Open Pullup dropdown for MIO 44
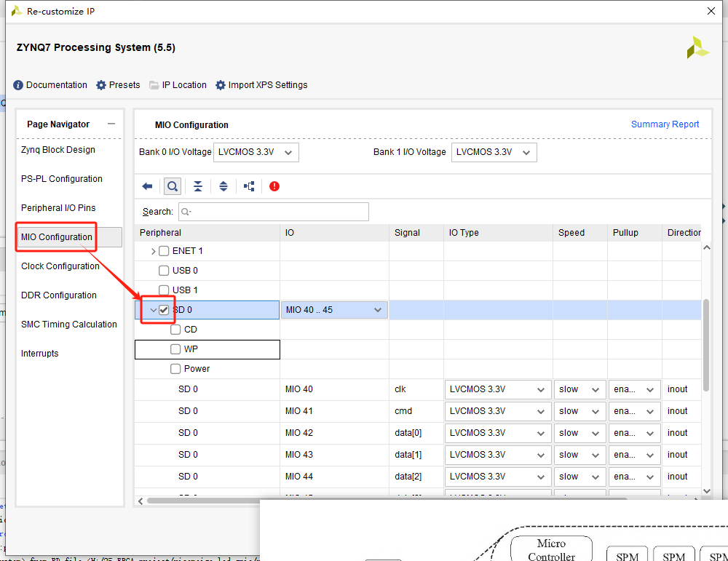This screenshot has width=728, height=561. click(635, 477)
